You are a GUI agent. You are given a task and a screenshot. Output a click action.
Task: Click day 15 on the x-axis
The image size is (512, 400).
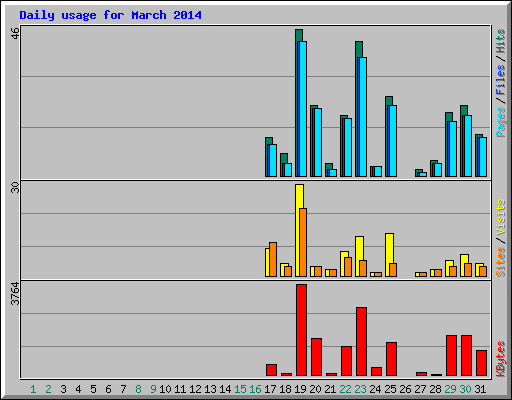tap(240, 389)
